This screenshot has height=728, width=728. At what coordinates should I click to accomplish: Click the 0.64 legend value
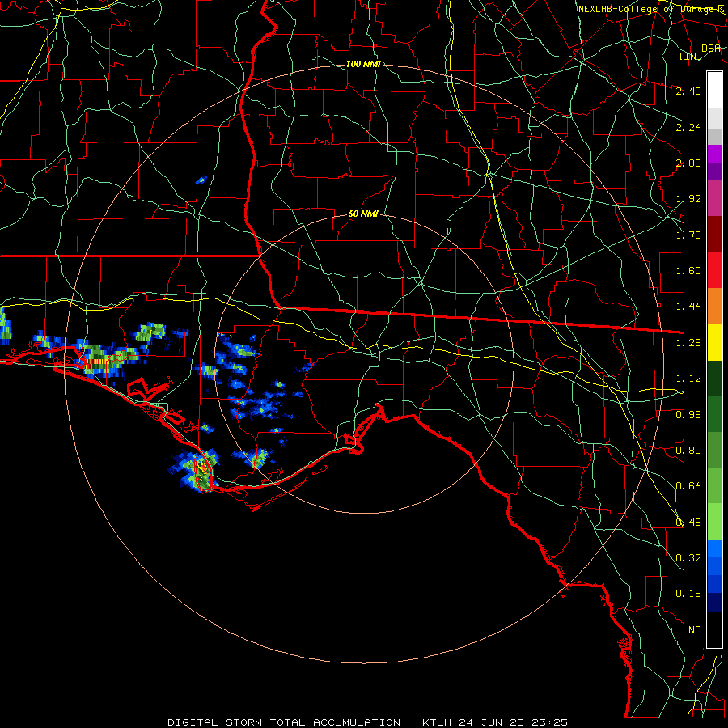pyautogui.click(x=688, y=486)
